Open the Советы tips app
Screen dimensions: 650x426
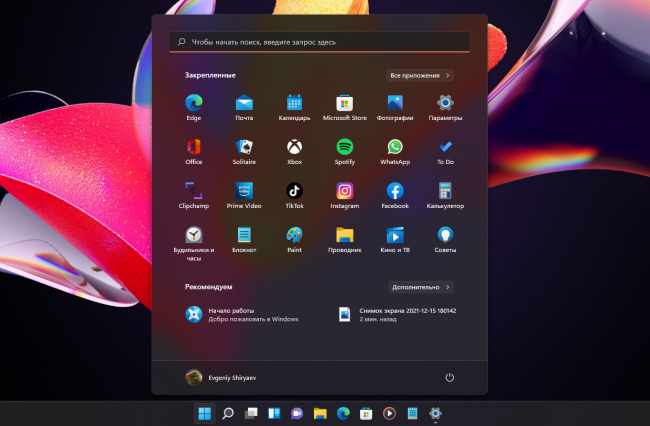pyautogui.click(x=445, y=240)
